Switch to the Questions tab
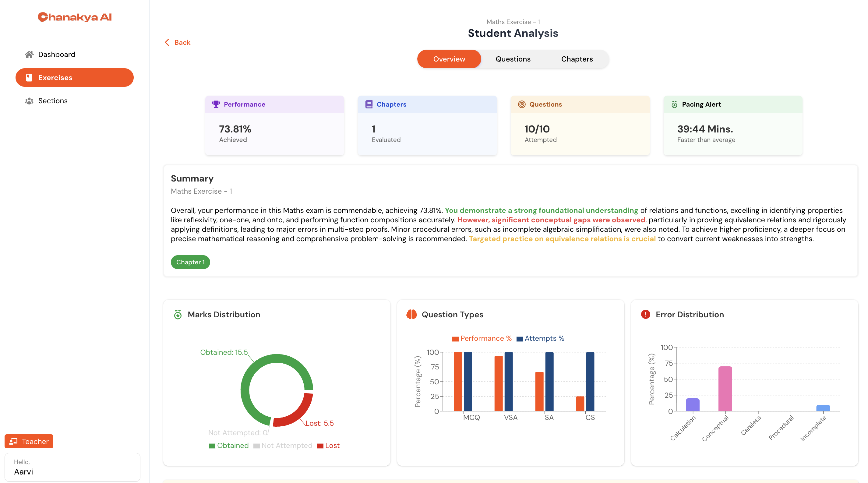The width and height of the screenshot is (868, 483). (x=513, y=59)
